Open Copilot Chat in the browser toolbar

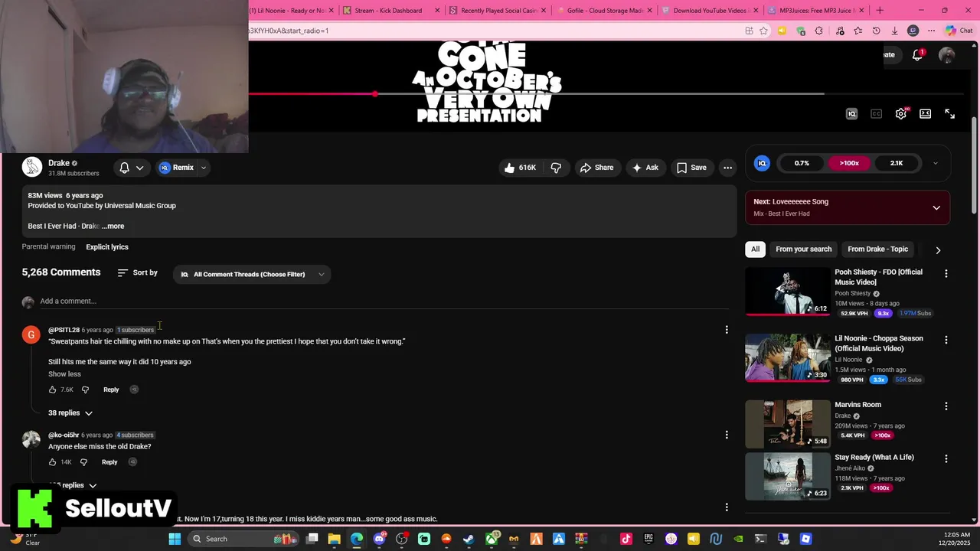pos(960,31)
